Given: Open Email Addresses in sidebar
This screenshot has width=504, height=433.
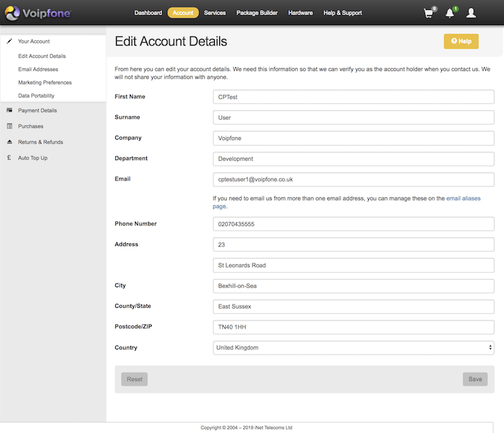Looking at the screenshot, I should [38, 69].
